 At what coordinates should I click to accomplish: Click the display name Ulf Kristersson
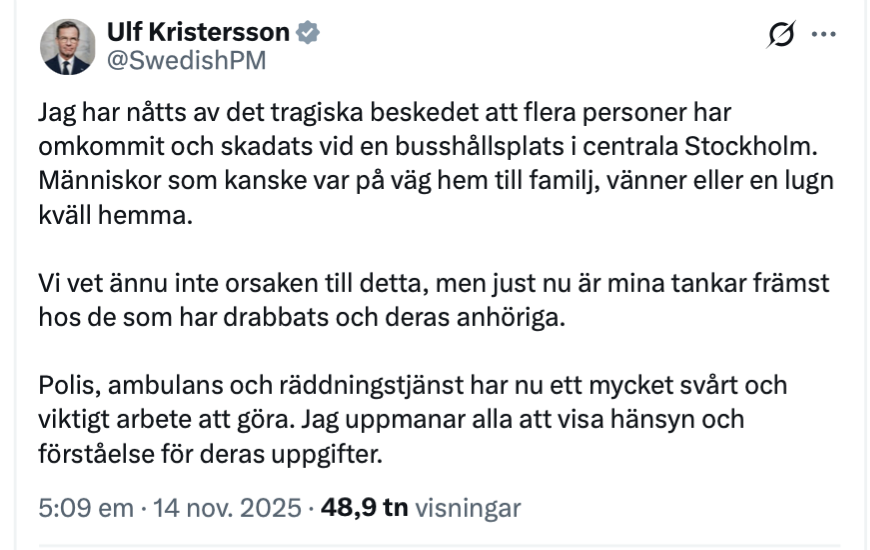click(x=198, y=33)
